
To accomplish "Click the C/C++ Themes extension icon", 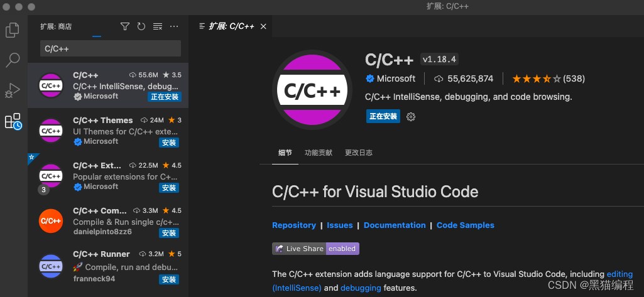I will coord(50,131).
